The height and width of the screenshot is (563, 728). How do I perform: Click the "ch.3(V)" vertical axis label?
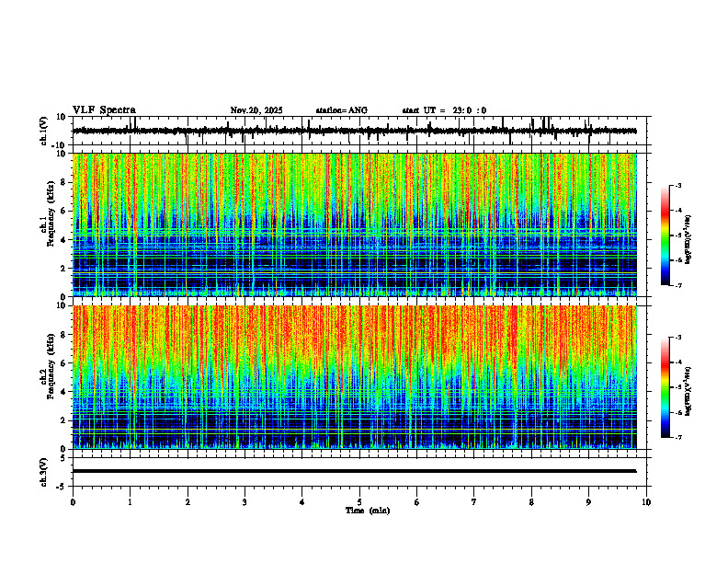pyautogui.click(x=44, y=472)
